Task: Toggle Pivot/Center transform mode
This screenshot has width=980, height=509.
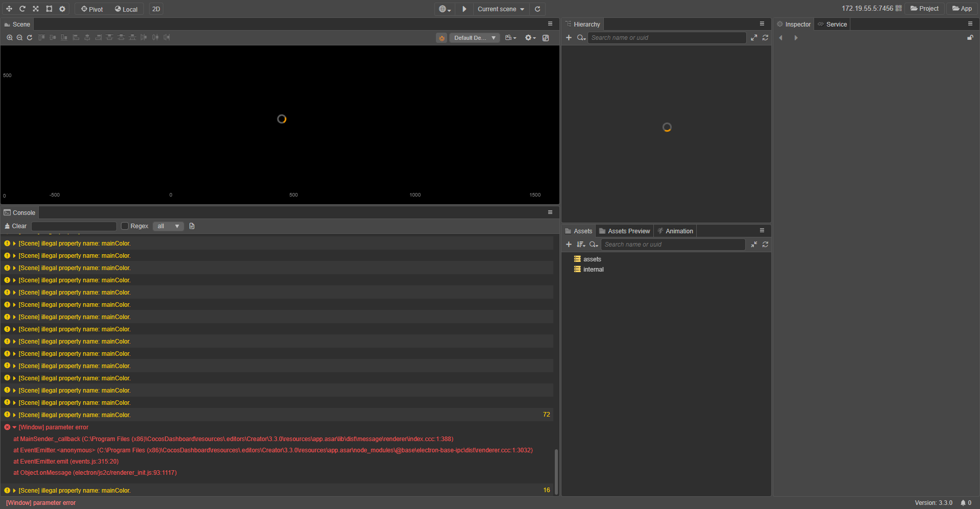Action: [x=92, y=9]
